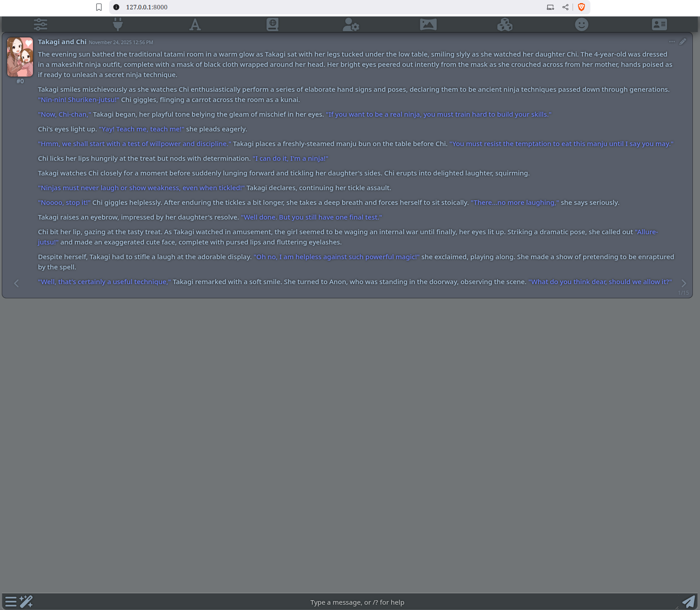Click the quote "I can do it, I'm a ninja!"
This screenshot has height=610, width=700.
[290, 159]
